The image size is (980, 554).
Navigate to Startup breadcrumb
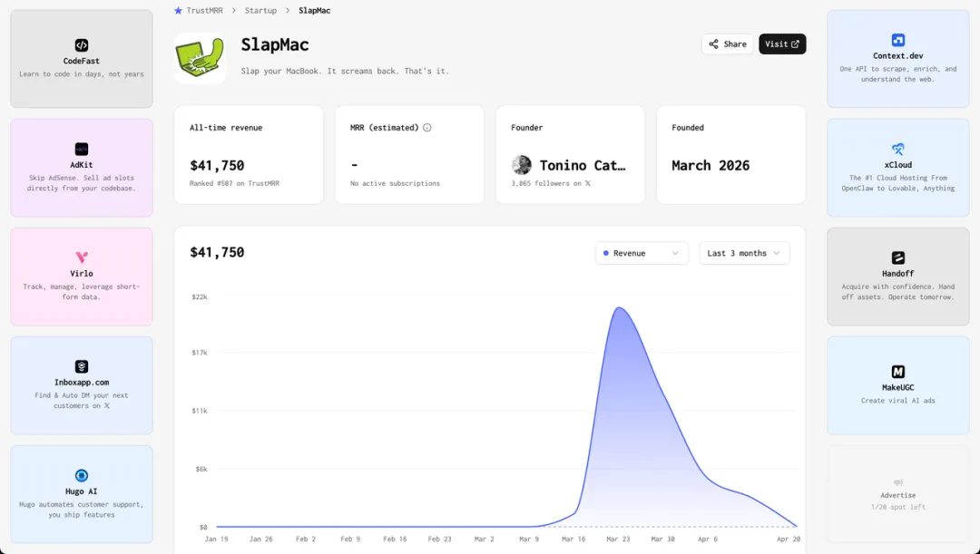pos(260,11)
